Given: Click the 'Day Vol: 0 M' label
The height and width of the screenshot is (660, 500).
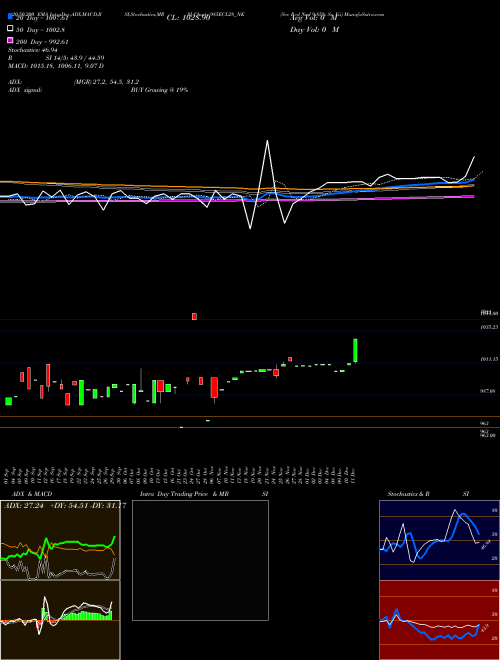Looking at the screenshot, I should point(314,30).
